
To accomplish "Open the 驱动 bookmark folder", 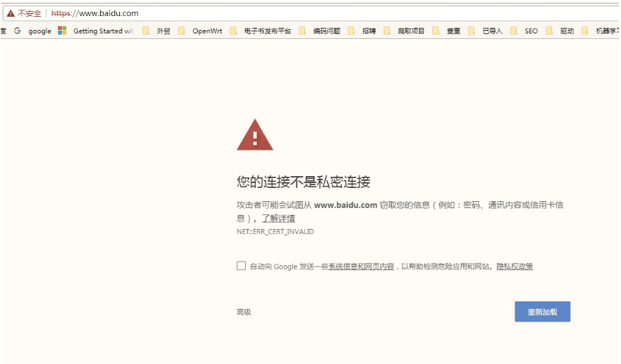I will pos(560,31).
